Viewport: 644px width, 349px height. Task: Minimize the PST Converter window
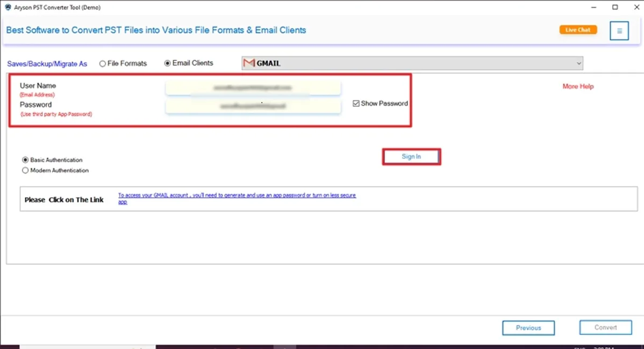pos(593,8)
